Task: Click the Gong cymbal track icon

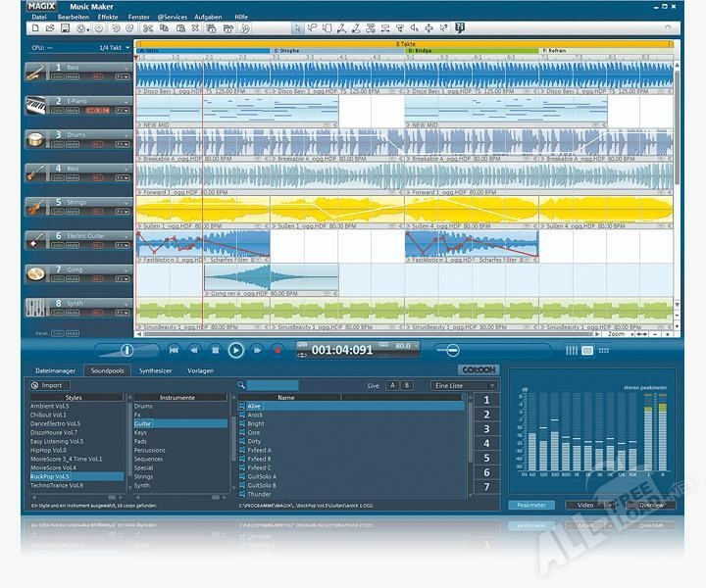Action: (37, 274)
